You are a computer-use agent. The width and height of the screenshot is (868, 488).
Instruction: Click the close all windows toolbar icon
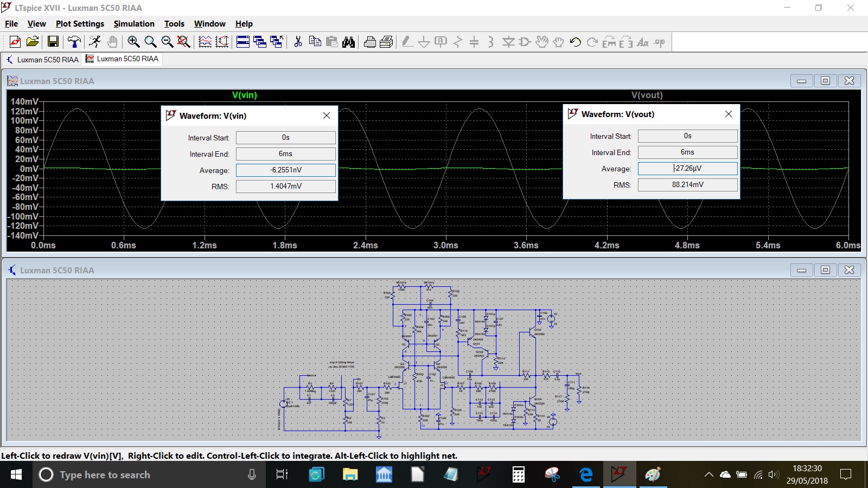click(277, 42)
